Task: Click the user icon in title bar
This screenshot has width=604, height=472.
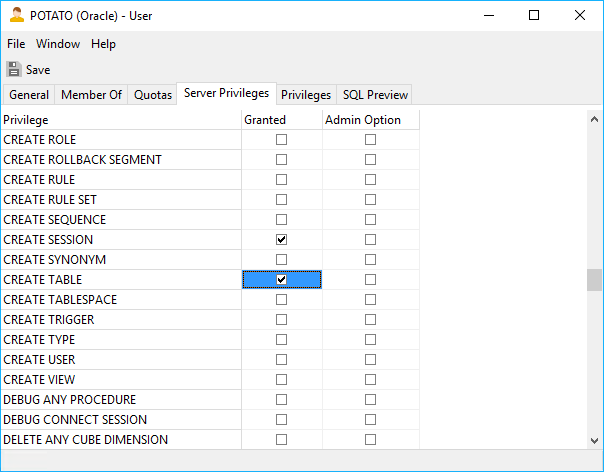Action: [x=15, y=16]
